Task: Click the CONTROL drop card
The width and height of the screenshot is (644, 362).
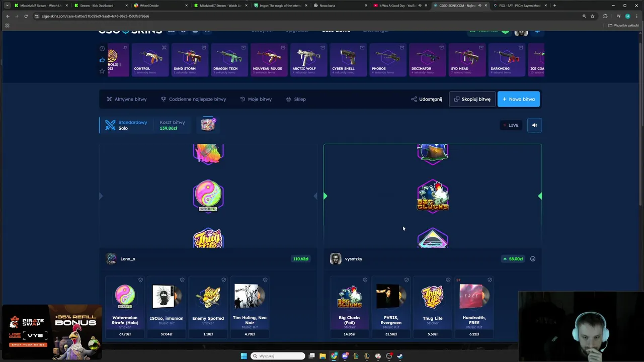Action: tap(150, 60)
